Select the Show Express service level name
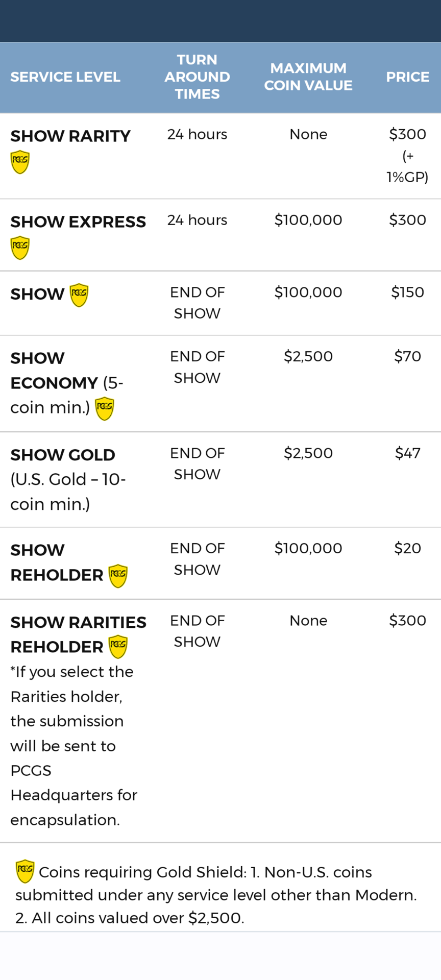This screenshot has height=980, width=441. [78, 222]
